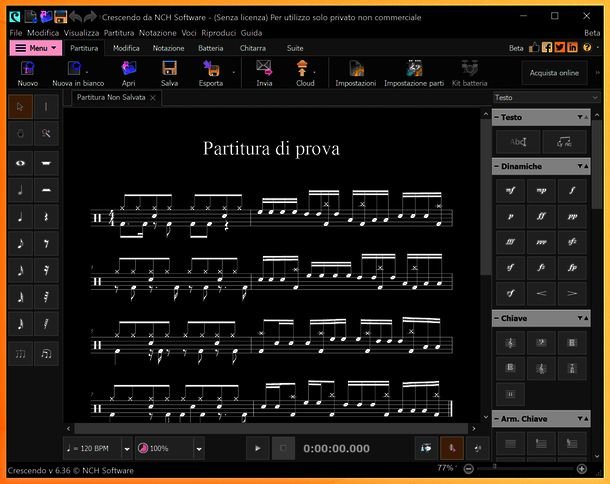Open Impostazione parti in the toolbar
This screenshot has height=484, width=610.
pos(414,74)
